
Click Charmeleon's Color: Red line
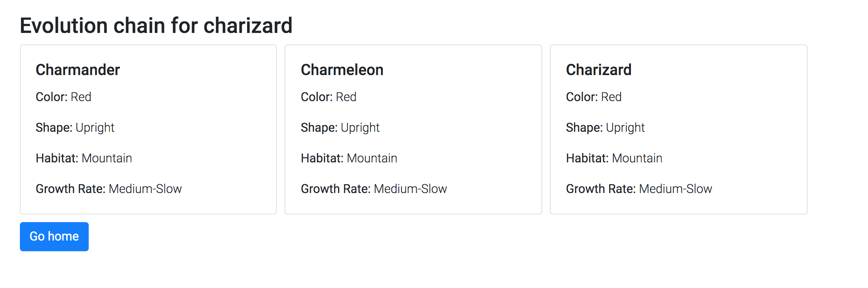click(328, 97)
